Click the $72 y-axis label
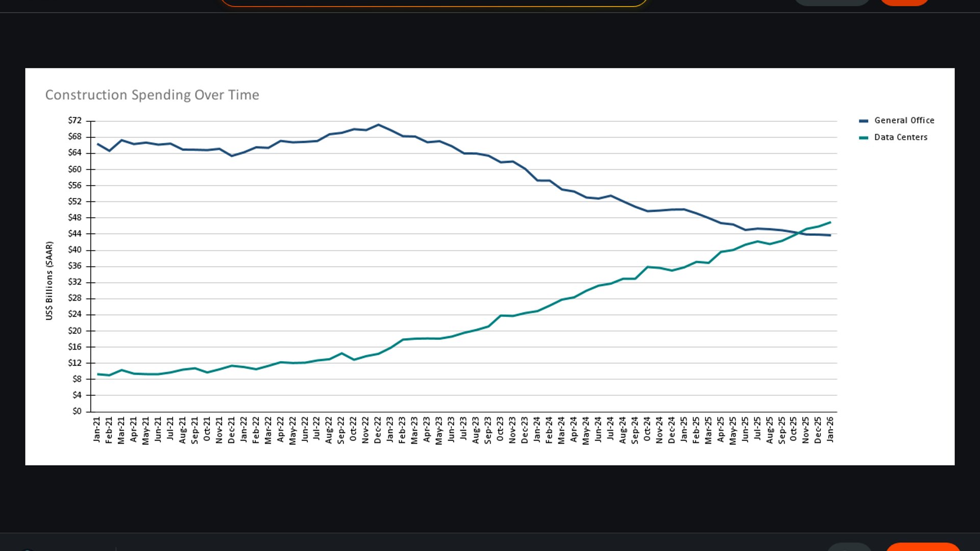Image resolution: width=980 pixels, height=551 pixels. tap(75, 120)
